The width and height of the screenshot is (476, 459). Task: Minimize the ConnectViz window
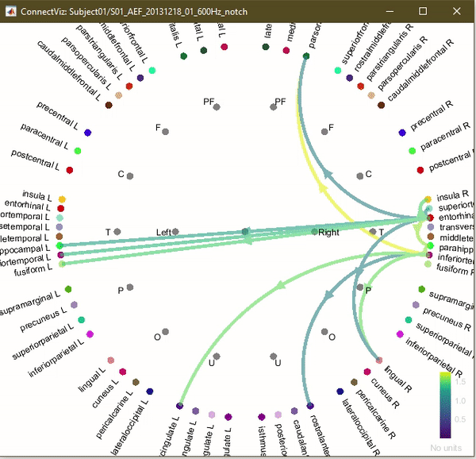point(386,11)
